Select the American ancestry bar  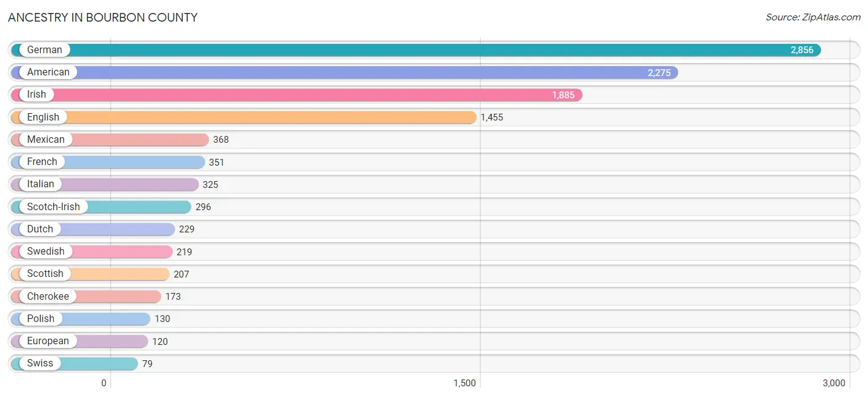click(x=344, y=72)
